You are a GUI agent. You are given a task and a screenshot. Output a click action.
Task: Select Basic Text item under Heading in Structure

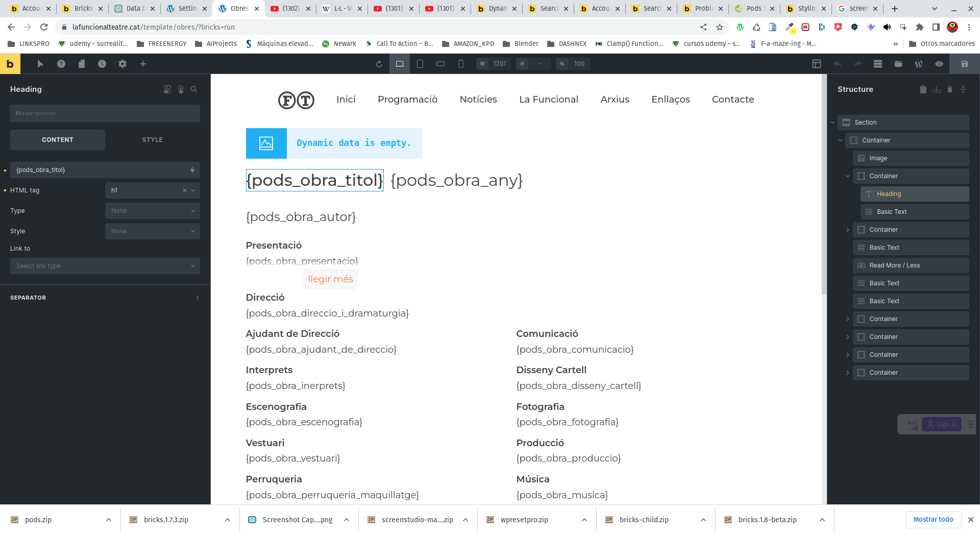[892, 212]
